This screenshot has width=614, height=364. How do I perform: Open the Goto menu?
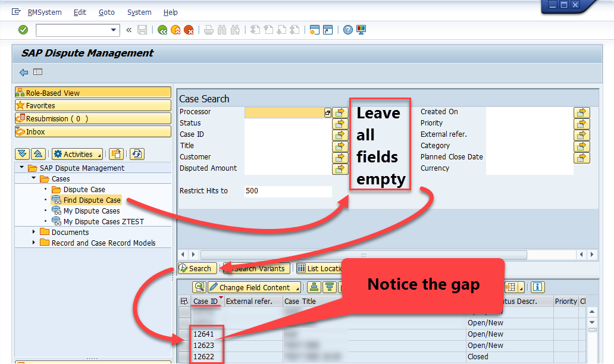(106, 12)
